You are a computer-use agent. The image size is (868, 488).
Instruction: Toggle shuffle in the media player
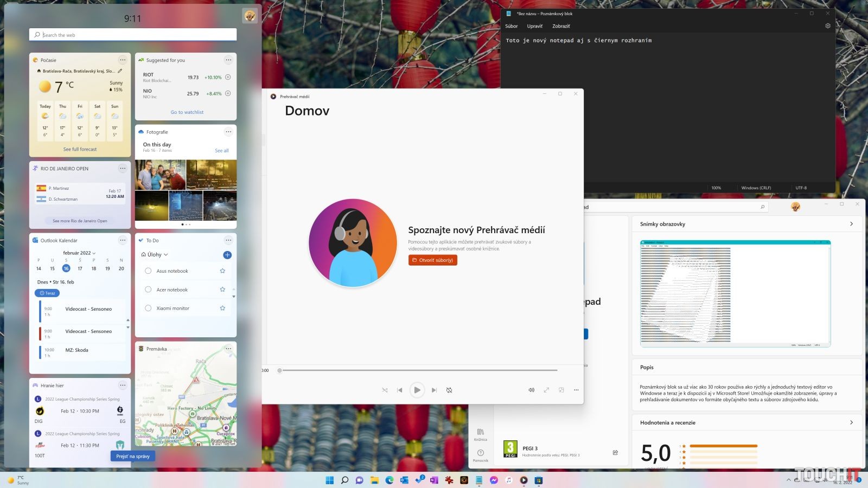tap(385, 390)
